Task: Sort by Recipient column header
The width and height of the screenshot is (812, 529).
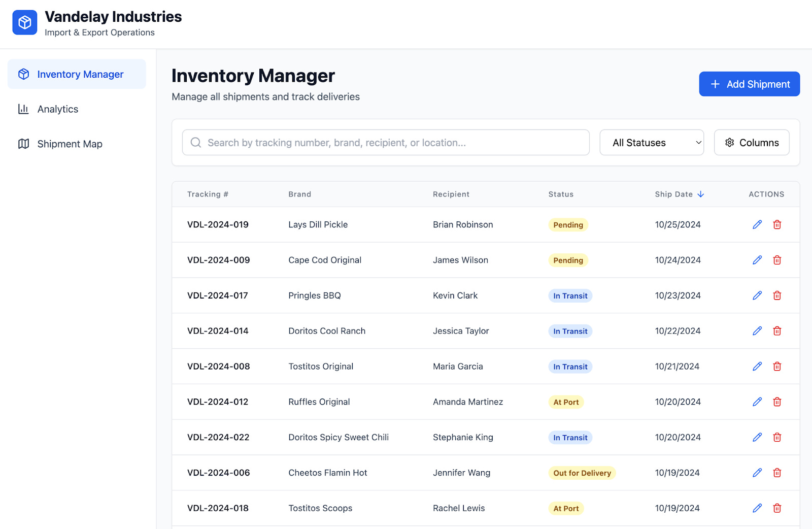Action: (x=451, y=194)
